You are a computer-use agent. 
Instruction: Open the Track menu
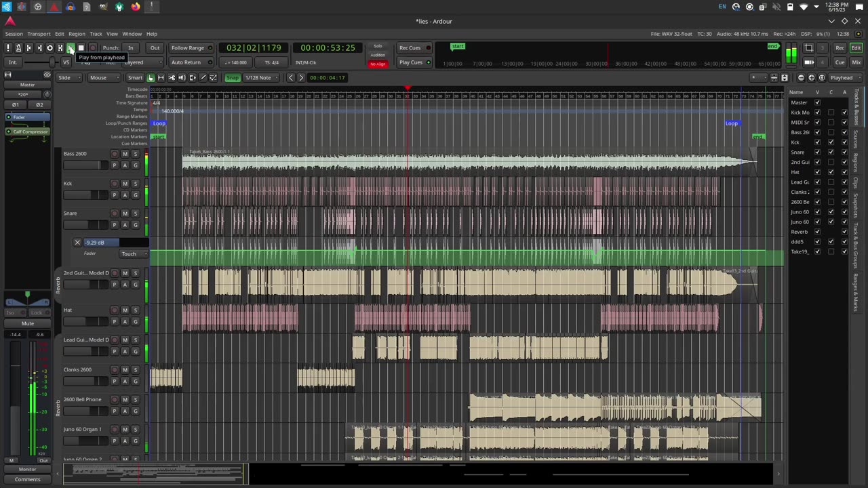96,34
